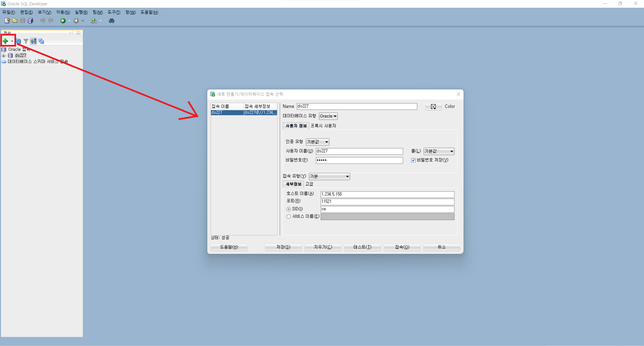Close the new connection dialog

click(x=459, y=94)
